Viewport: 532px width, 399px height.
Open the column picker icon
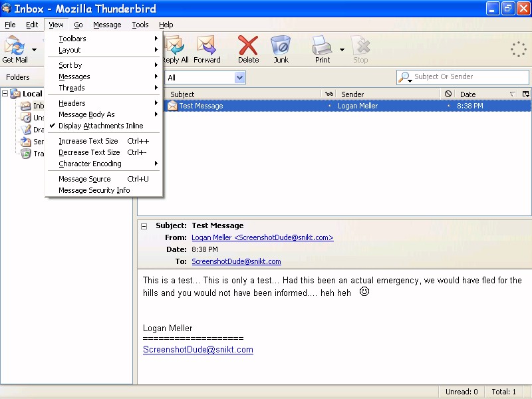pyautogui.click(x=525, y=94)
